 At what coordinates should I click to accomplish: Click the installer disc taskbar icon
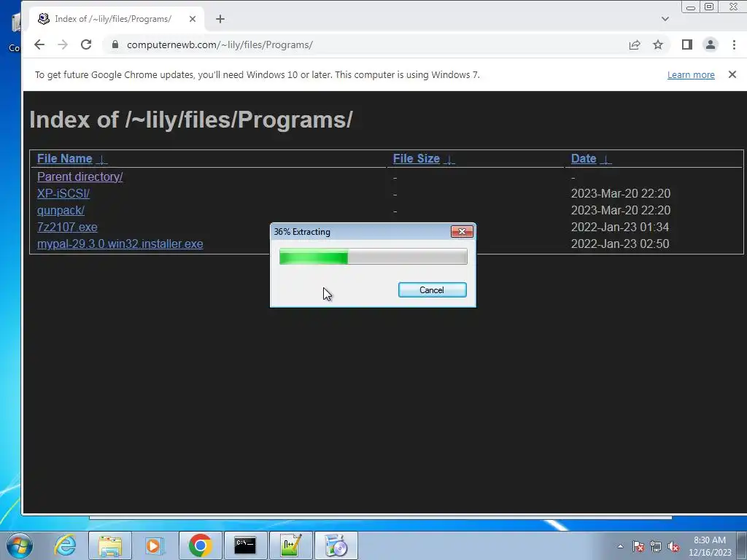[336, 545]
